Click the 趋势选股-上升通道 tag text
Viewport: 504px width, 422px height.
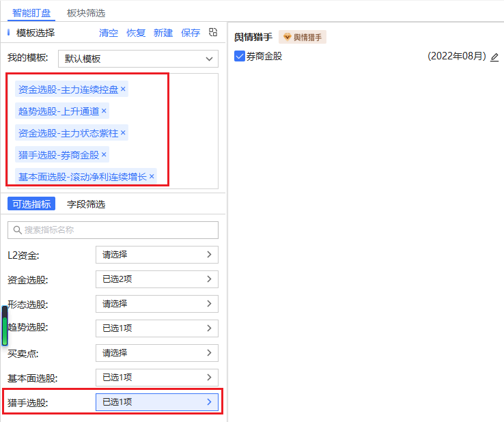pos(59,111)
